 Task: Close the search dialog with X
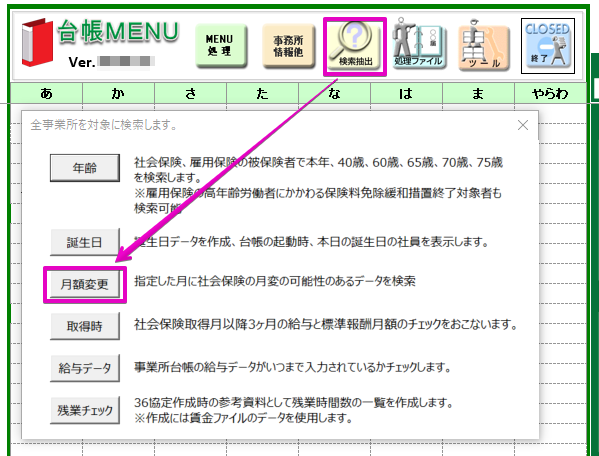click(x=523, y=125)
